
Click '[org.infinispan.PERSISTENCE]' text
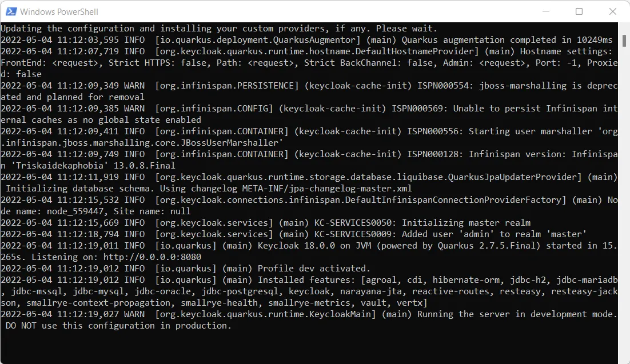point(227,86)
